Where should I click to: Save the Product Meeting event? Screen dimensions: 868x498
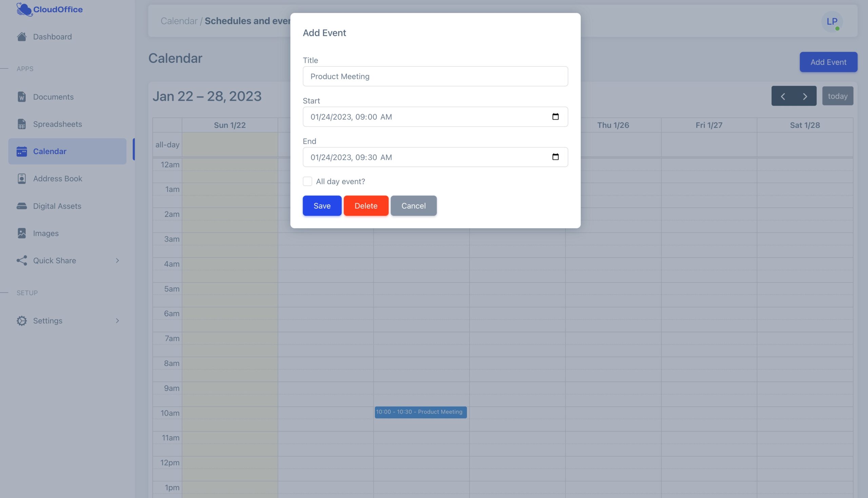click(322, 206)
